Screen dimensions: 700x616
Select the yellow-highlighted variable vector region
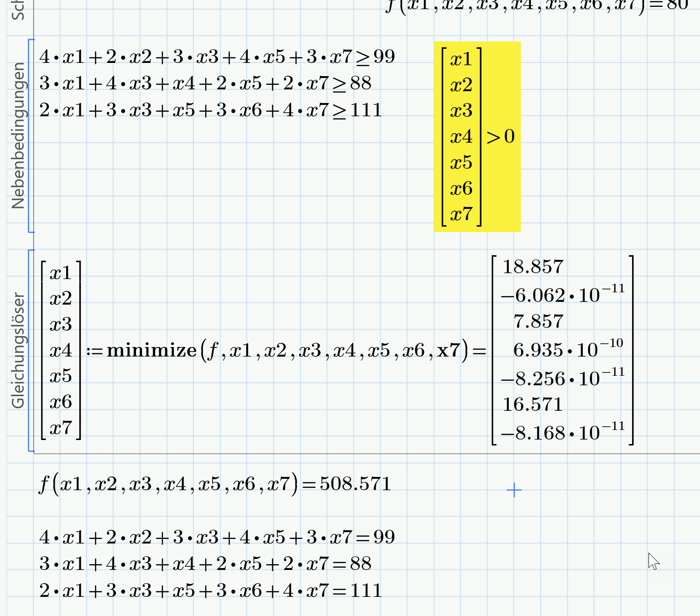pos(477,137)
